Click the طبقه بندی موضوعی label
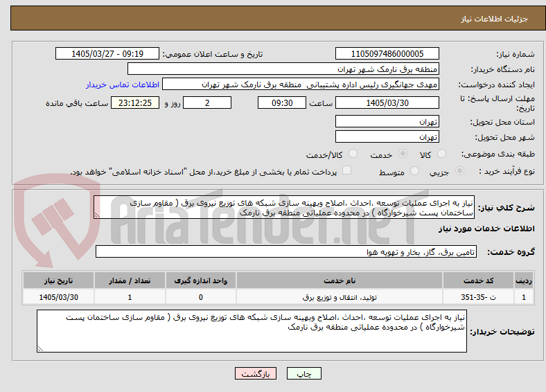546x392 pixels. [x=498, y=154]
